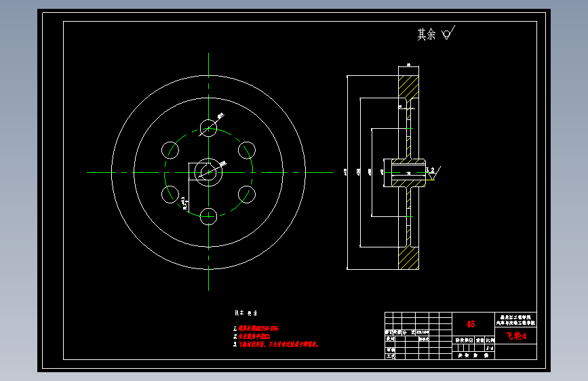Select the hatched top rim of section view

(408, 87)
